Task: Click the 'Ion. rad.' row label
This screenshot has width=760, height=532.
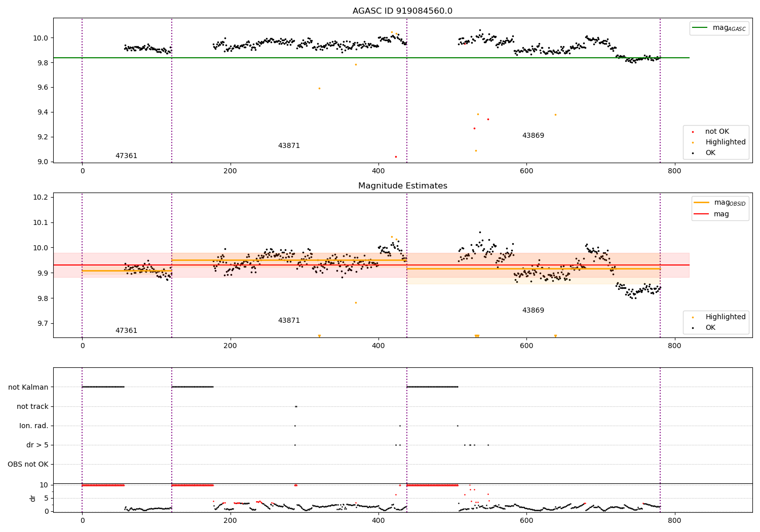Action: coord(34,426)
